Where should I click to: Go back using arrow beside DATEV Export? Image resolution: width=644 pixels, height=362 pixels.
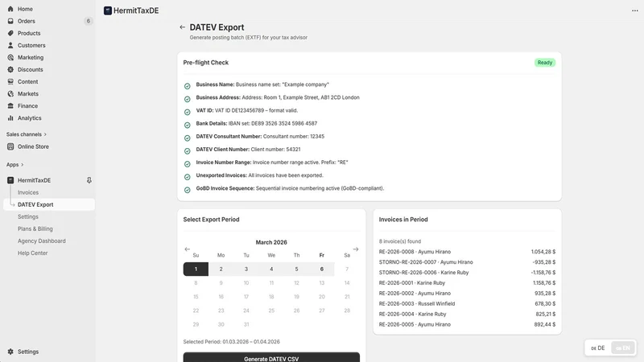point(183,27)
